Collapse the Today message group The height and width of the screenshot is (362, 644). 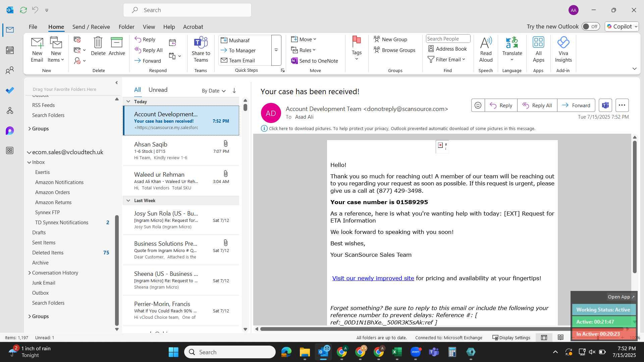(128, 101)
